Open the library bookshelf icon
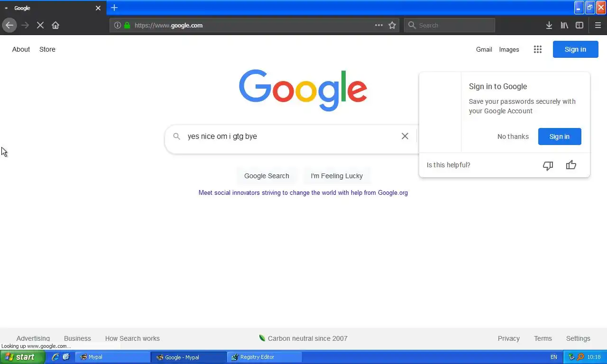 564,25
